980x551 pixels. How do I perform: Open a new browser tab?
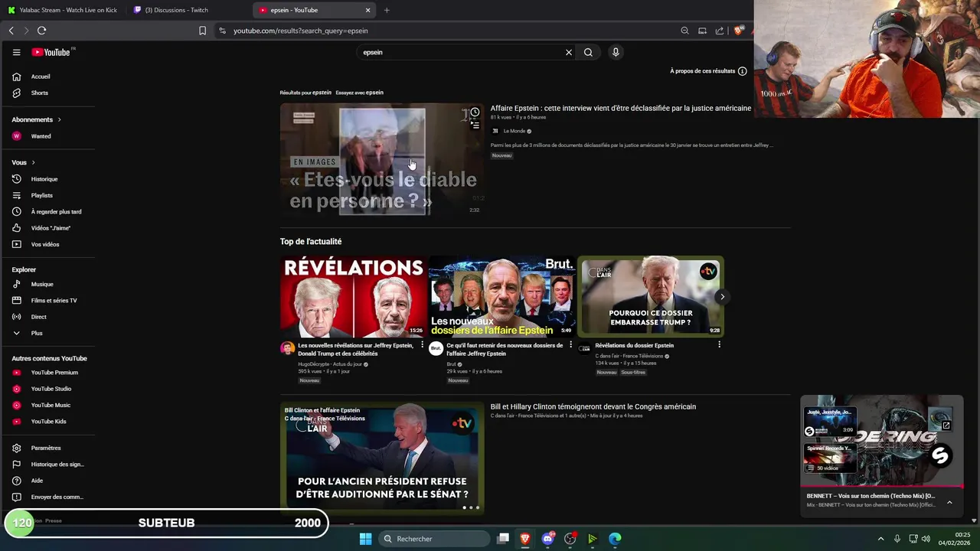[x=387, y=10]
